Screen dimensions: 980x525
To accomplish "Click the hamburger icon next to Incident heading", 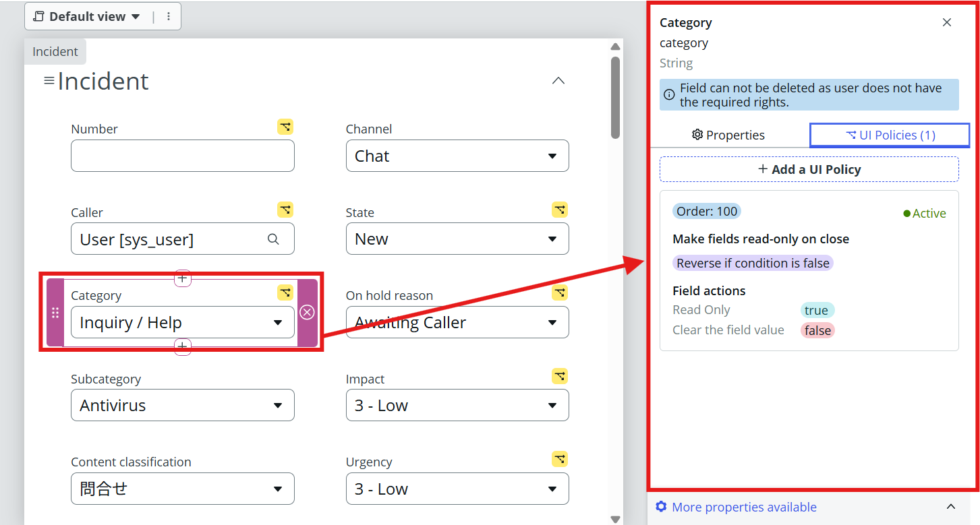I will coord(49,81).
